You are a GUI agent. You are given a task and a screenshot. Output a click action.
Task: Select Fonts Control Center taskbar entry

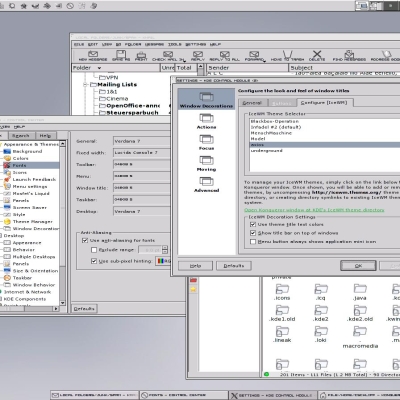point(183,395)
